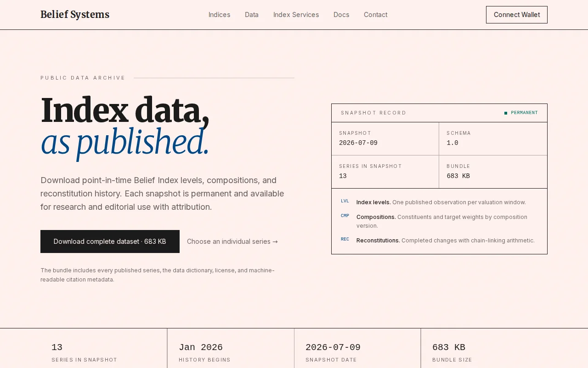Open Index Services in navigation
588x368 pixels.
(296, 15)
